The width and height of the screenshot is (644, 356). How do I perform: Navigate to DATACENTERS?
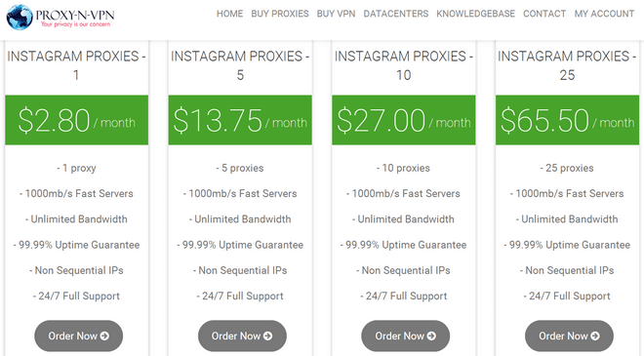pyautogui.click(x=396, y=14)
